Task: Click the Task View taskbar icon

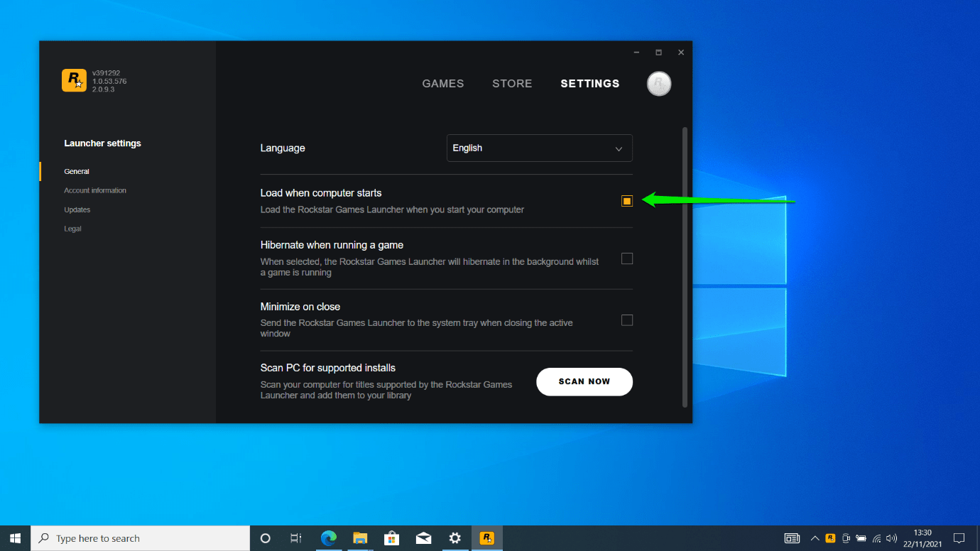Action: (x=296, y=538)
